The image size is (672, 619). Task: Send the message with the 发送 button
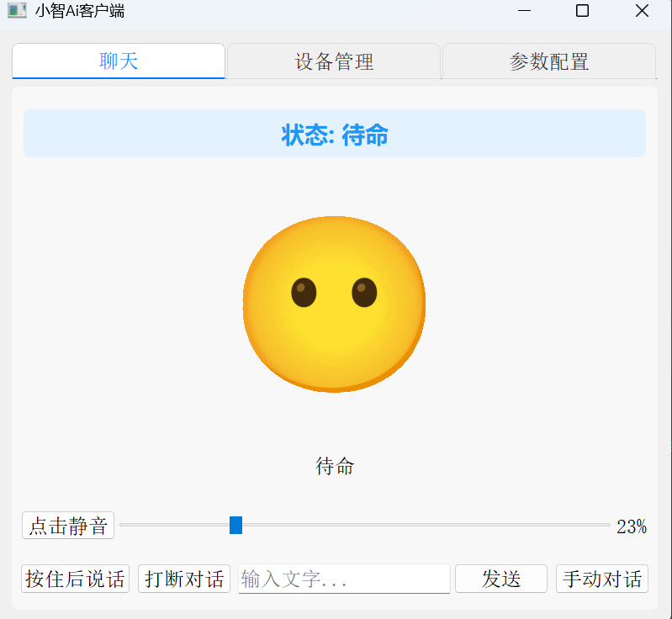point(500,579)
